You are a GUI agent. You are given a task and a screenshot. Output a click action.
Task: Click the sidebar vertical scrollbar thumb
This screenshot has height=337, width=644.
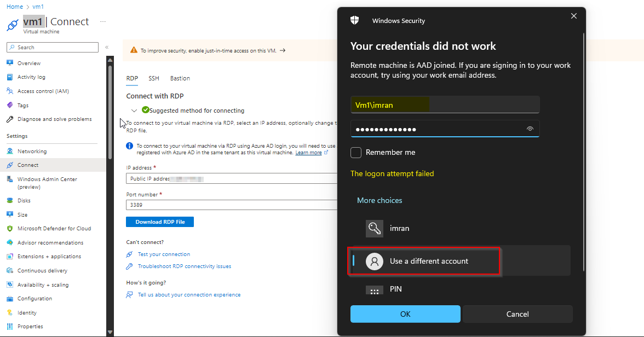click(110, 112)
